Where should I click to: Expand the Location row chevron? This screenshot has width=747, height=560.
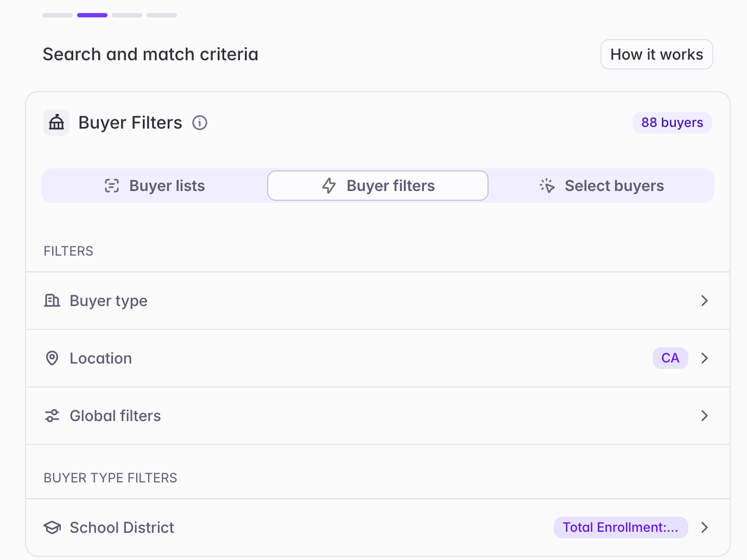[705, 358]
